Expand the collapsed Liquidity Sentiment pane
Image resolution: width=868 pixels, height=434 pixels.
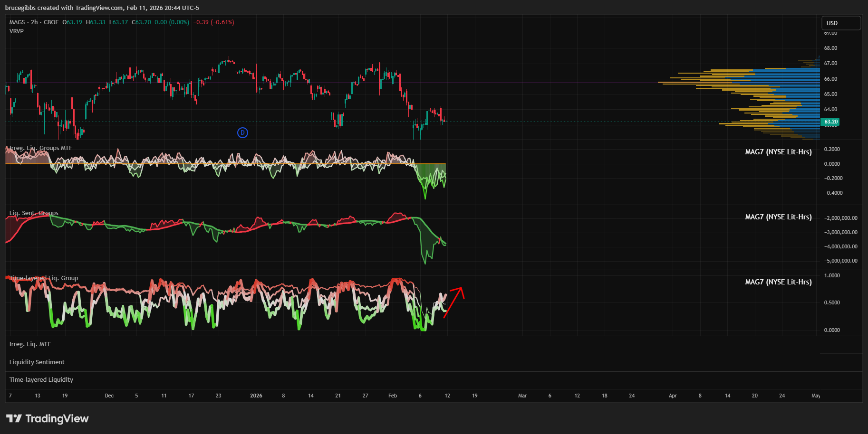click(x=37, y=362)
